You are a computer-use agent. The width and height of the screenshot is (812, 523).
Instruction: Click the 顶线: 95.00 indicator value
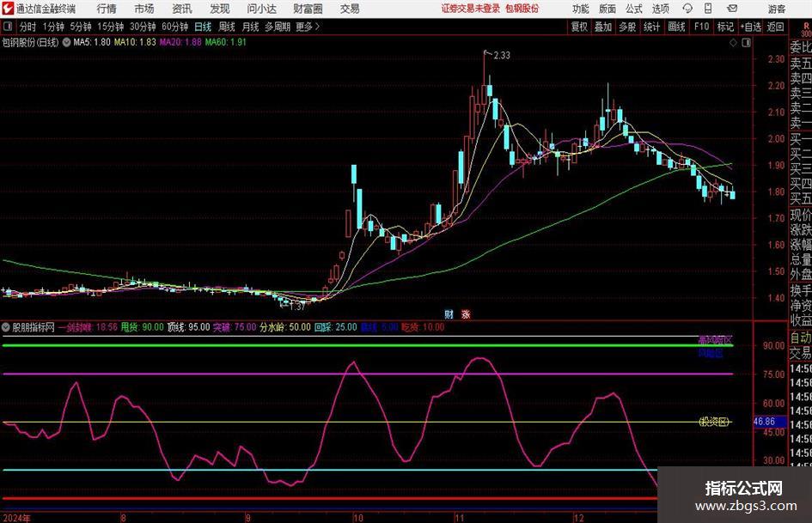click(x=188, y=327)
